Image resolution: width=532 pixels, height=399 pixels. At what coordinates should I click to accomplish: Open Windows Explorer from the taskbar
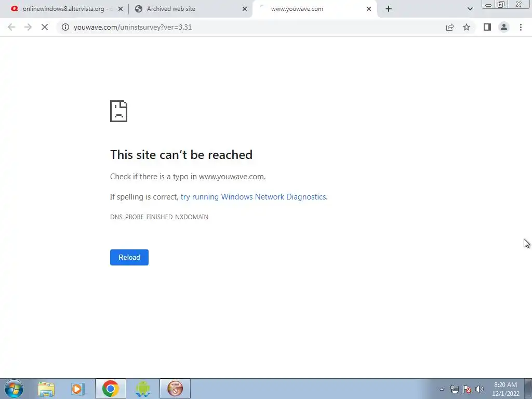point(46,389)
